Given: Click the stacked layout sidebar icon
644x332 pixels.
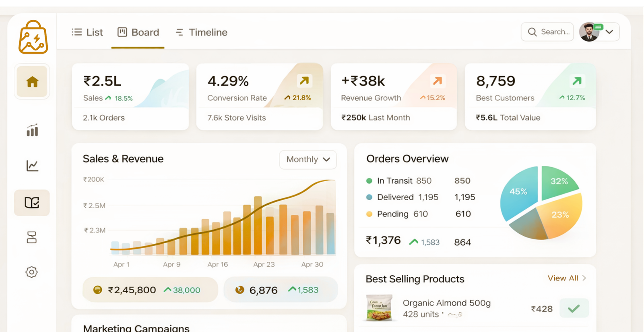Looking at the screenshot, I should (x=31, y=237).
